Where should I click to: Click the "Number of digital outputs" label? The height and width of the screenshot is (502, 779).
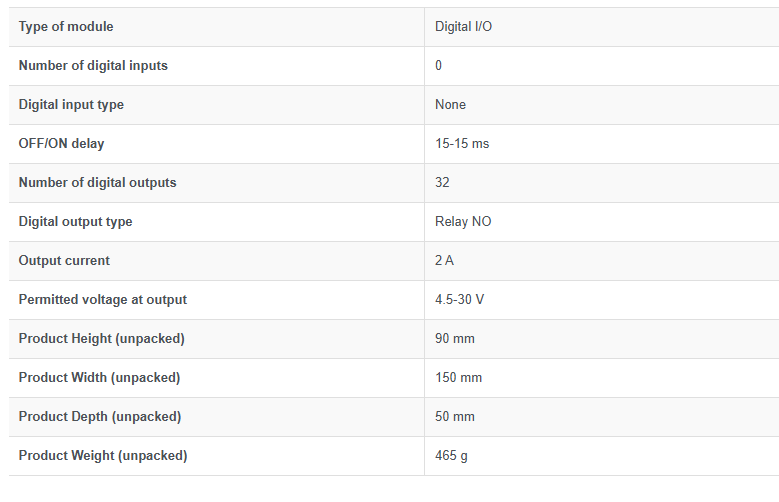[x=97, y=183]
